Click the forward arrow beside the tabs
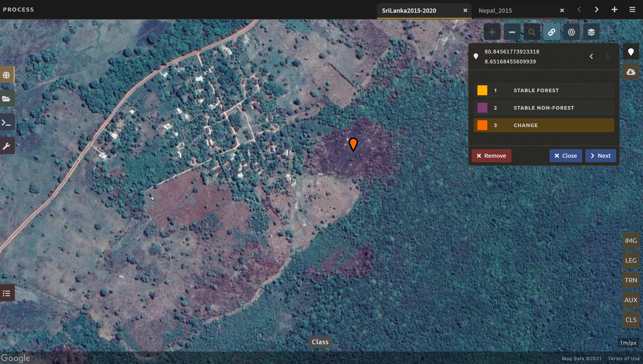The image size is (643, 364). [596, 10]
